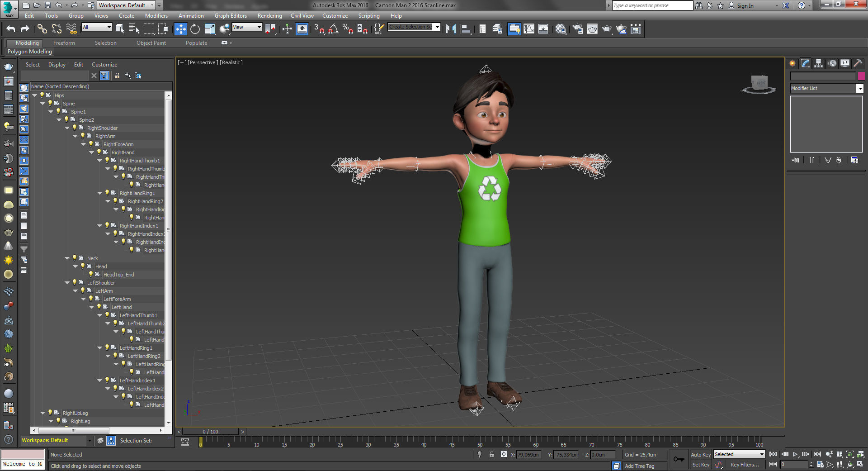Select the Select and Link tool
This screenshot has width=868, height=471.
click(42, 29)
